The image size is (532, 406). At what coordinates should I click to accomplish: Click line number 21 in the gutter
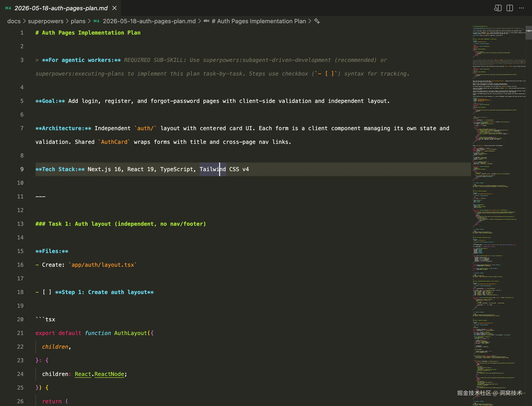click(20, 333)
